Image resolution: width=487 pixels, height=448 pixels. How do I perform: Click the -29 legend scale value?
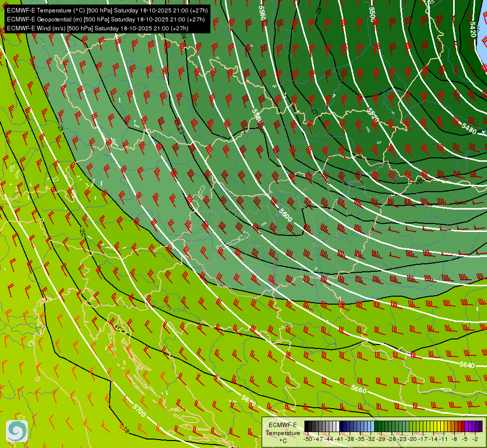(381, 439)
